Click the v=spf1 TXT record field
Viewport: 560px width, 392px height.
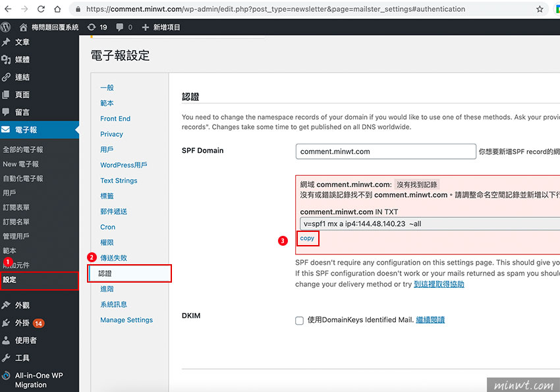tap(430, 224)
